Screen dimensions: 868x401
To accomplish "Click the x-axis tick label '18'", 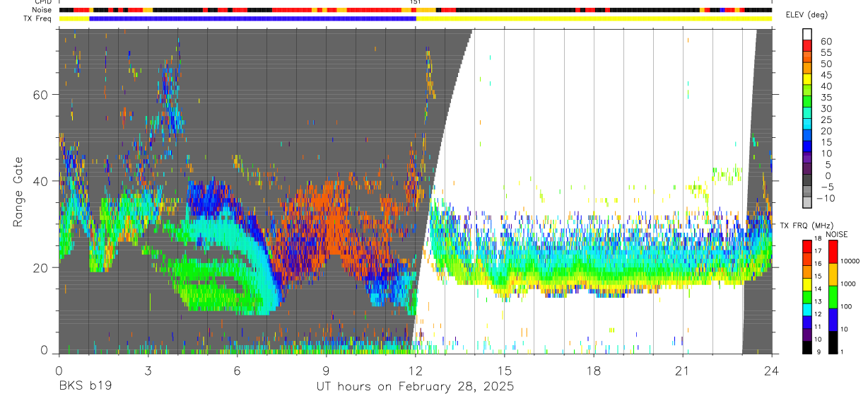I will 594,371.
